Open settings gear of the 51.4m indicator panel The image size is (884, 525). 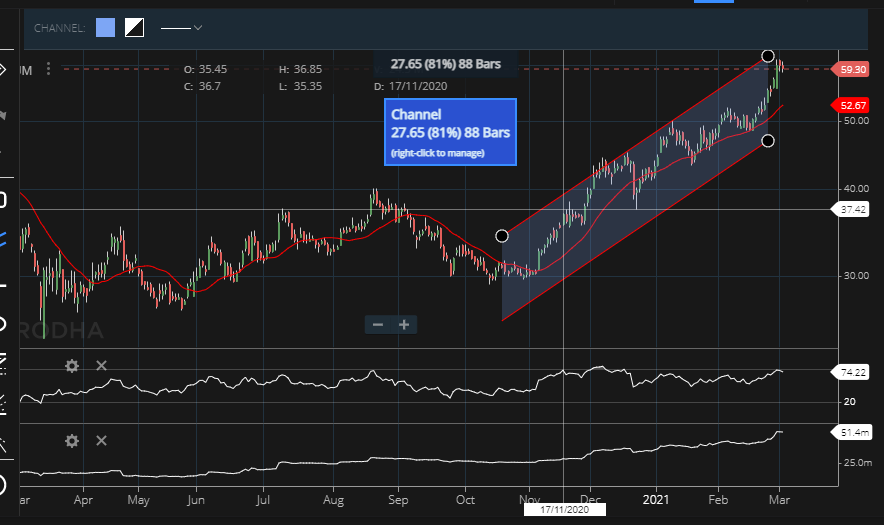pos(72,441)
